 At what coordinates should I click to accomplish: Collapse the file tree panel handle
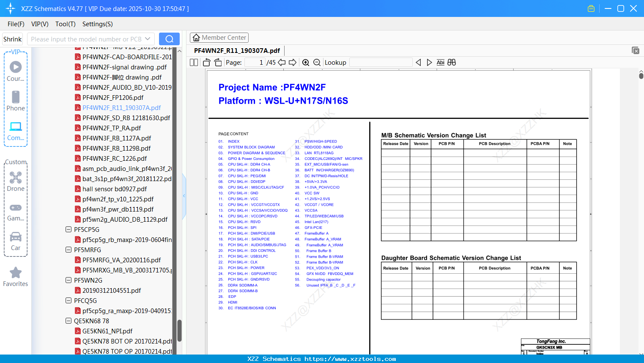[x=184, y=196]
